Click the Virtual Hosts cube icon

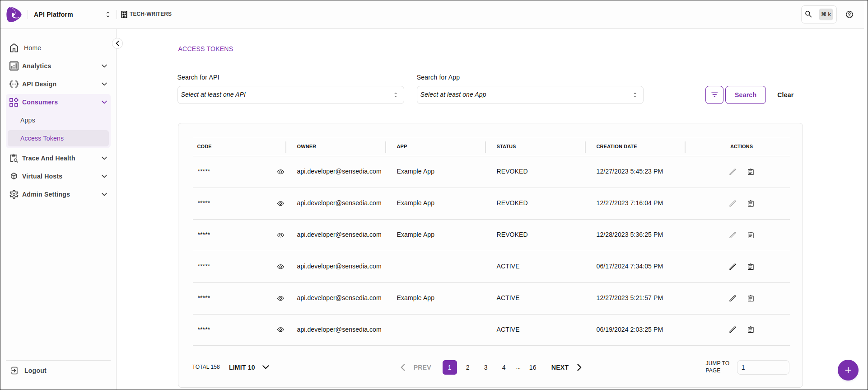[14, 176]
